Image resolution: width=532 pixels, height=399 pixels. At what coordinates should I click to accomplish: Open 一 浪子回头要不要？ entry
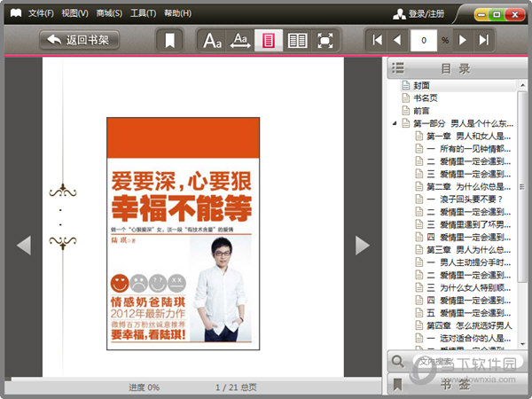pos(465,199)
